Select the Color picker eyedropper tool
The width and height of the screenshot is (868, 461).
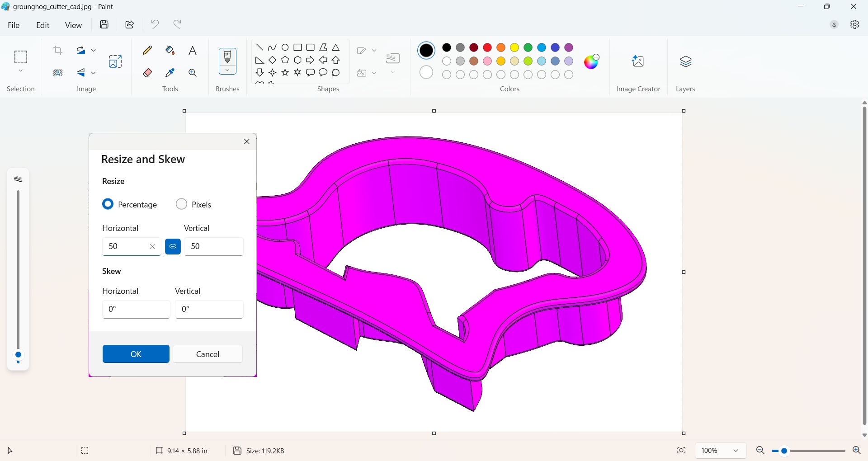tap(170, 73)
